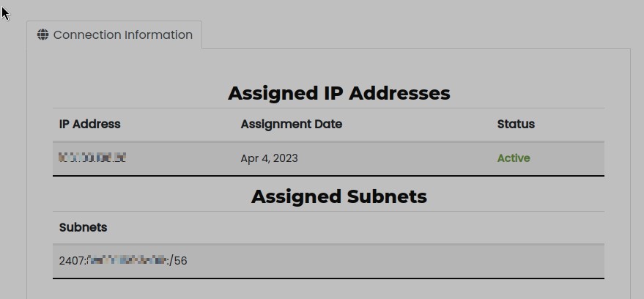Viewport: 644px width, 299px height.
Task: Select the blurred IP address value
Action: click(92, 158)
